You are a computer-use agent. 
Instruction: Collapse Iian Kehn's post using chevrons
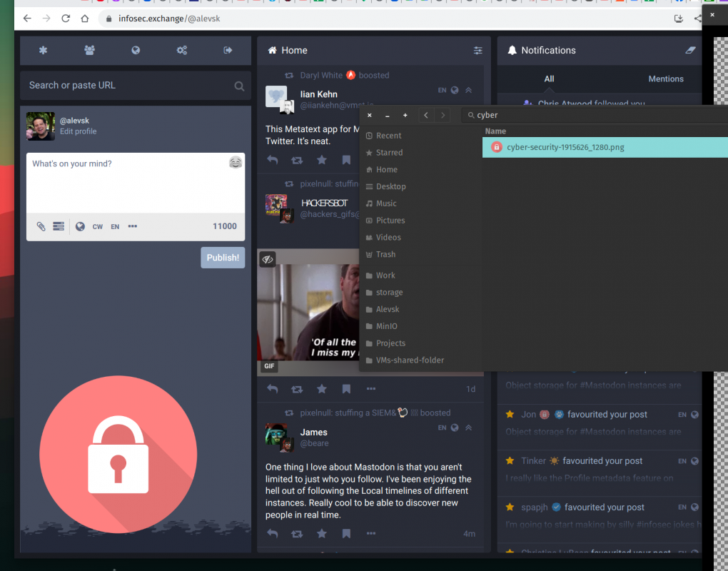click(x=469, y=90)
